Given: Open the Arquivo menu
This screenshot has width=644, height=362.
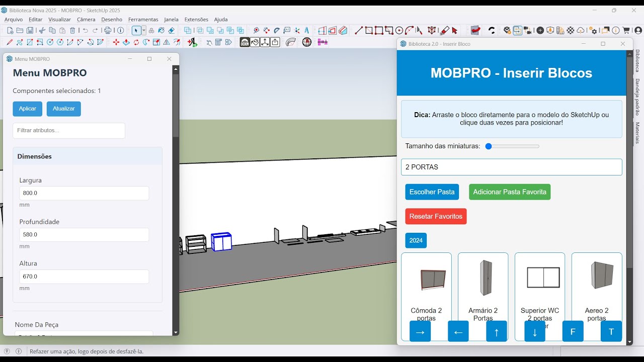Looking at the screenshot, I should [x=14, y=20].
